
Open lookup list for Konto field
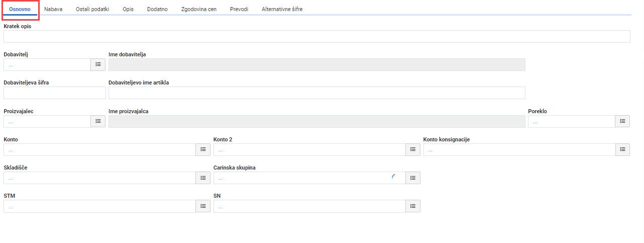point(203,149)
